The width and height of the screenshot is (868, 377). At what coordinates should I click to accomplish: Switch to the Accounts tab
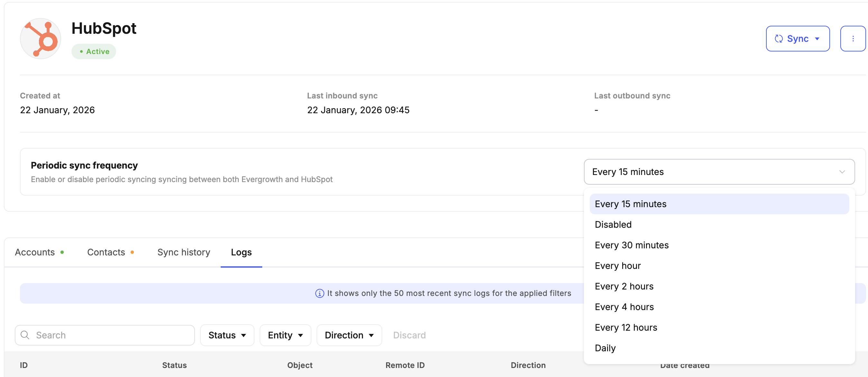pos(35,252)
